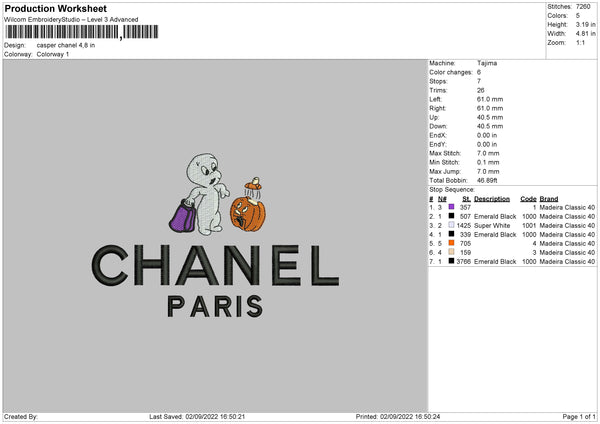
Task: Click the 'Stop Sequence:' heading
Action: coord(452,190)
